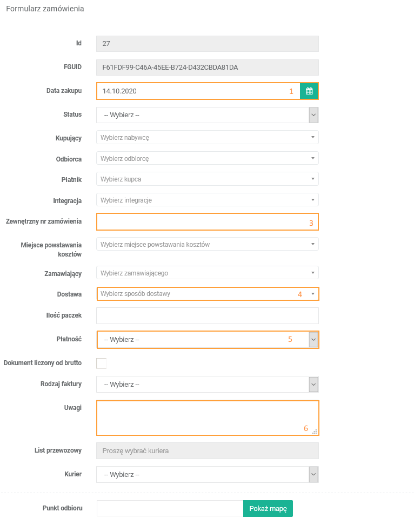Open the Rodzaj faktury dropdown

[207, 385]
